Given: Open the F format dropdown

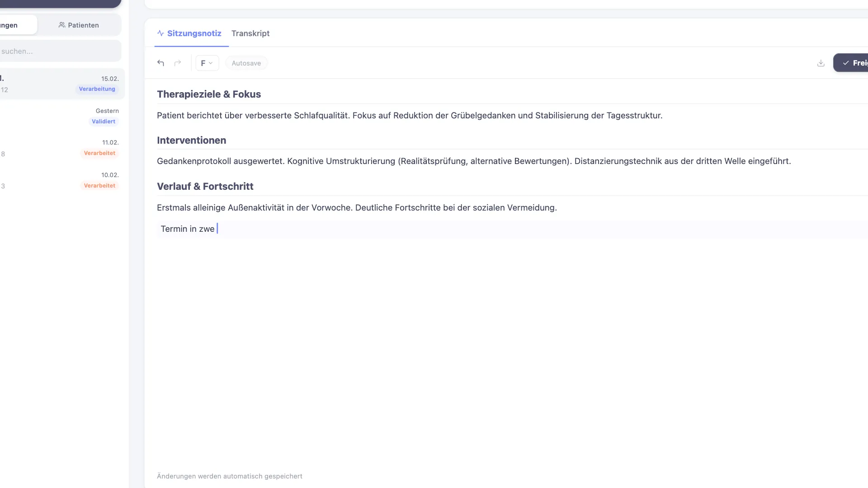Looking at the screenshot, I should [x=207, y=63].
